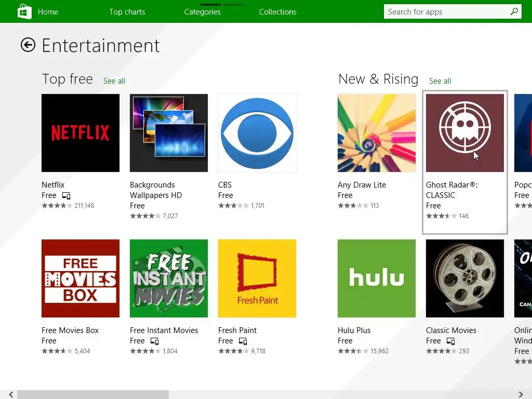This screenshot has height=399, width=532.
Task: Click the Windows Store bag logo
Action: pos(24,11)
